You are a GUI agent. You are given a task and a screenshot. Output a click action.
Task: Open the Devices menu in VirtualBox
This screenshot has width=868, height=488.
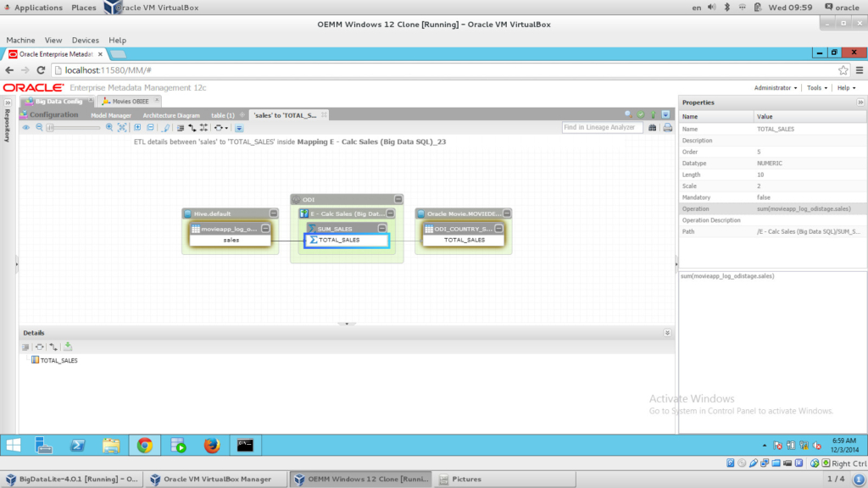coord(86,41)
